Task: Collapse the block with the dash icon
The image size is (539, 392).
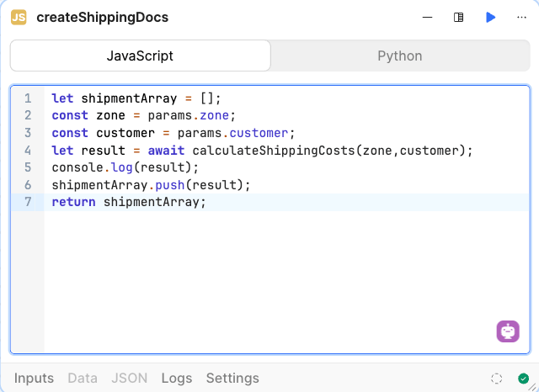Action: click(x=427, y=17)
